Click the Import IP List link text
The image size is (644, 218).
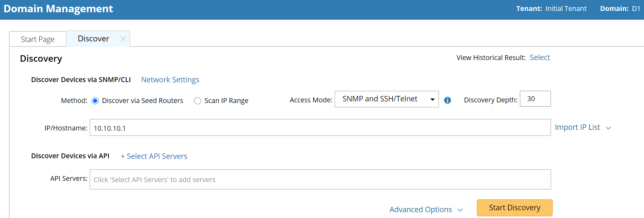point(577,127)
